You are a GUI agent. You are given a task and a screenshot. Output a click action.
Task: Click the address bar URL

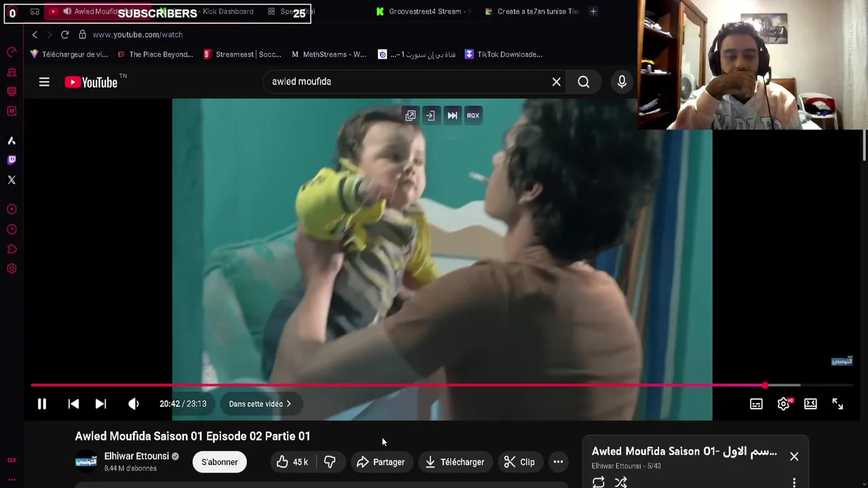(x=138, y=35)
